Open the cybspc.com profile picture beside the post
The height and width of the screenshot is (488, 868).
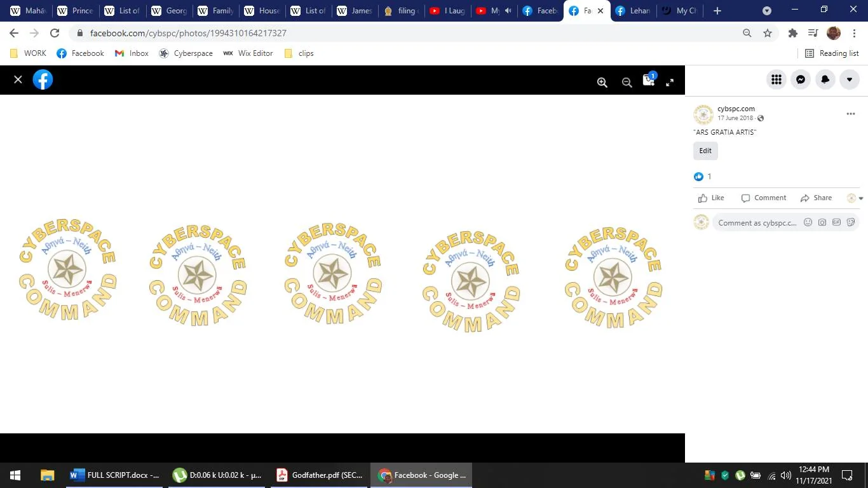click(x=703, y=114)
